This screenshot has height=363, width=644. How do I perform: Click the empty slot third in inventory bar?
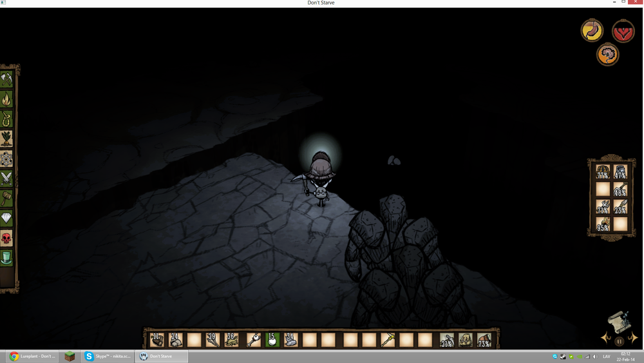tap(194, 340)
